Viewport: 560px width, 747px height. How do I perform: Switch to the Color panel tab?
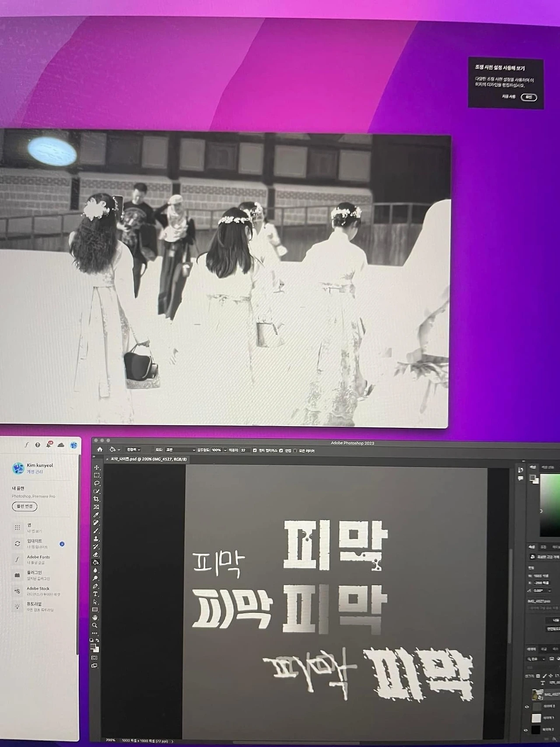coord(533,467)
